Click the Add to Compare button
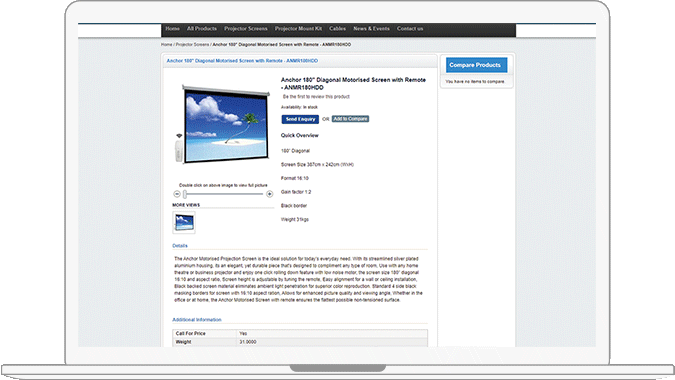This screenshot has width=675, height=380. coord(350,119)
